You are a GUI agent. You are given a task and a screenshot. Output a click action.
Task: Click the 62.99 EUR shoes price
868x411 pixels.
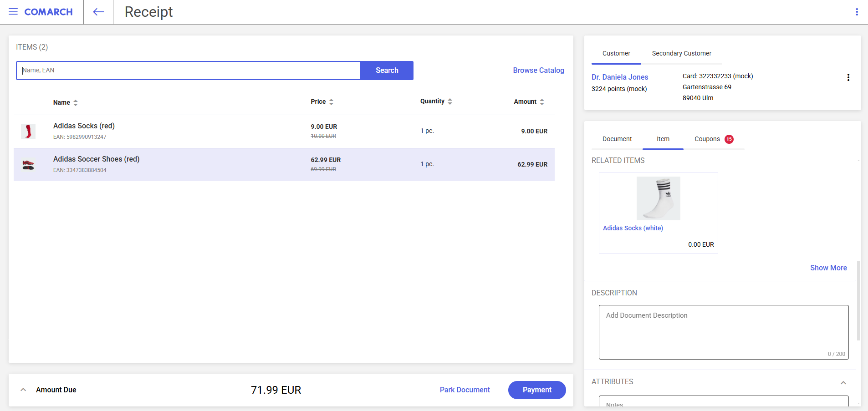(326, 160)
